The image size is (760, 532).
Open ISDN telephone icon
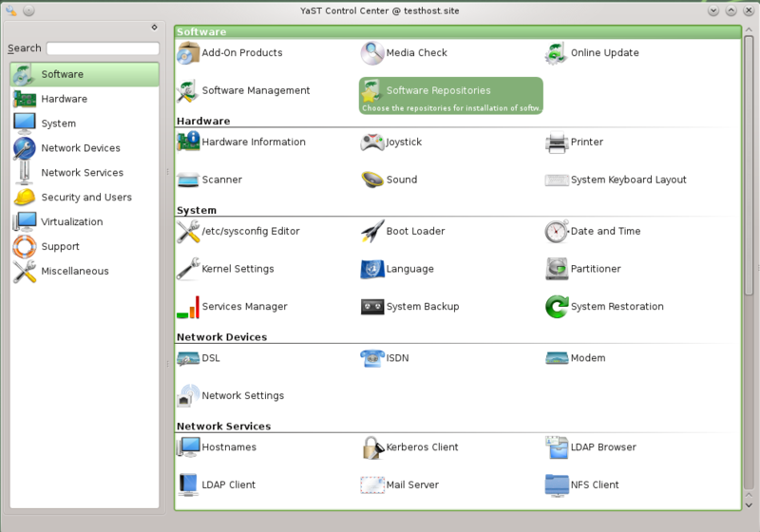tap(372, 358)
